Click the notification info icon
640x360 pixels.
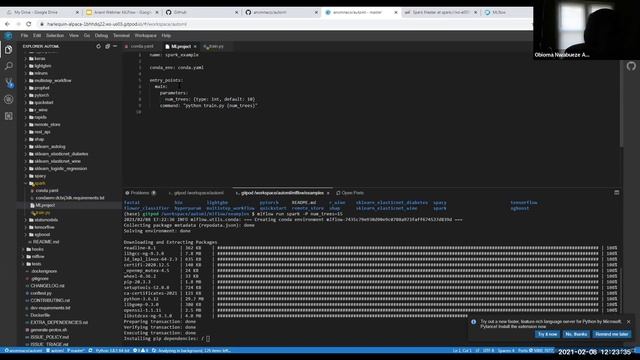[x=473, y=322]
